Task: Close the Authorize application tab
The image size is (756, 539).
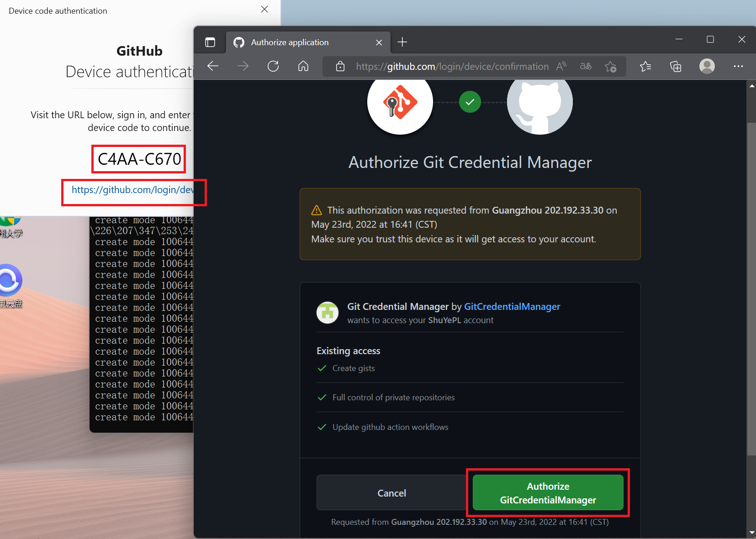Action: tap(379, 42)
